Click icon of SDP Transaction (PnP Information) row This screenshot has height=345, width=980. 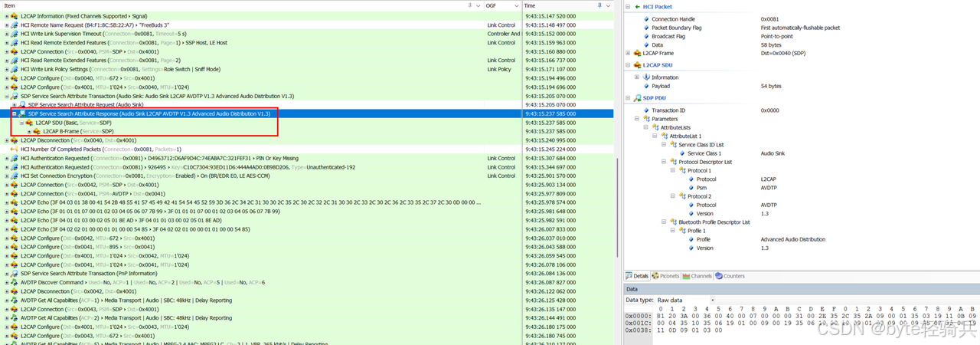click(15, 273)
